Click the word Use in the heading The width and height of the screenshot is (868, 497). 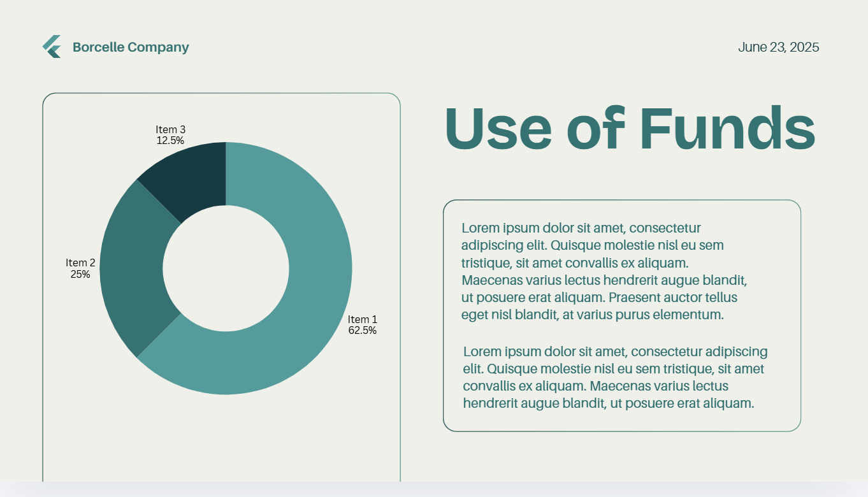[x=498, y=128]
